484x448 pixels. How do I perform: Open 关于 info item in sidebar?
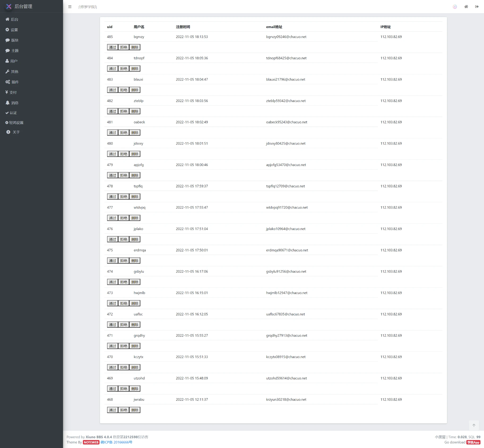coord(13,132)
